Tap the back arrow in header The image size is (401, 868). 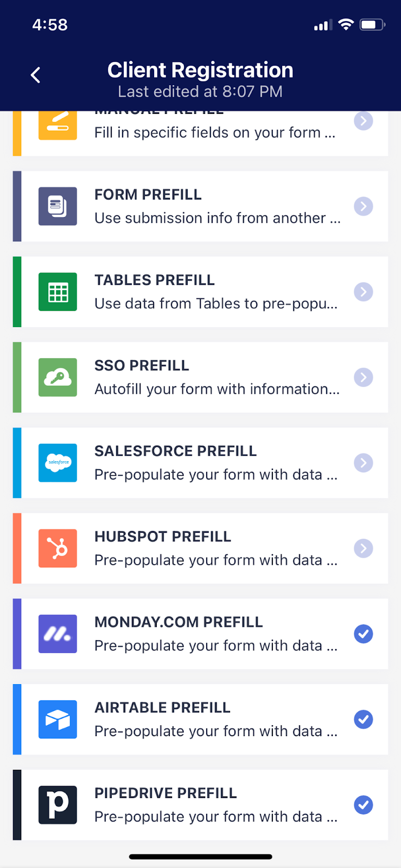click(36, 75)
